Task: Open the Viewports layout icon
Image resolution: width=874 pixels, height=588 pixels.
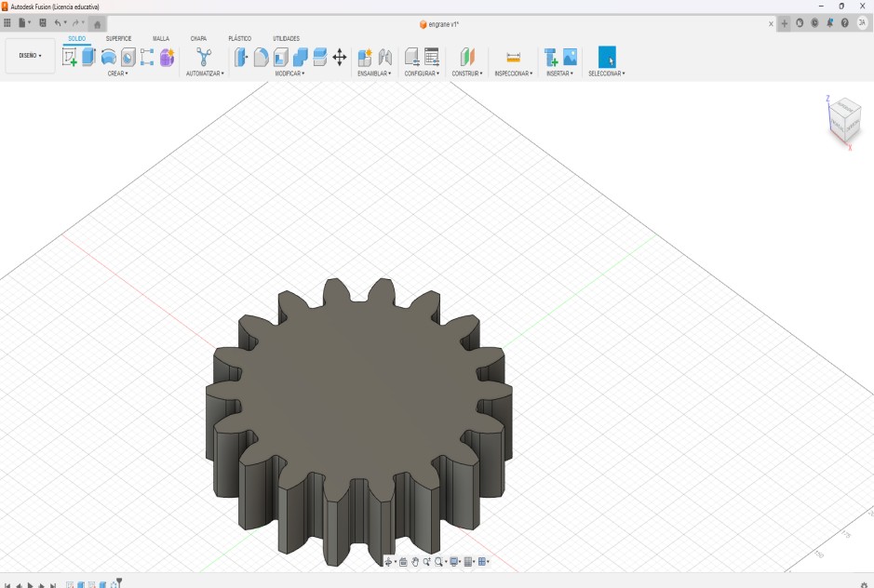Action: click(x=482, y=562)
